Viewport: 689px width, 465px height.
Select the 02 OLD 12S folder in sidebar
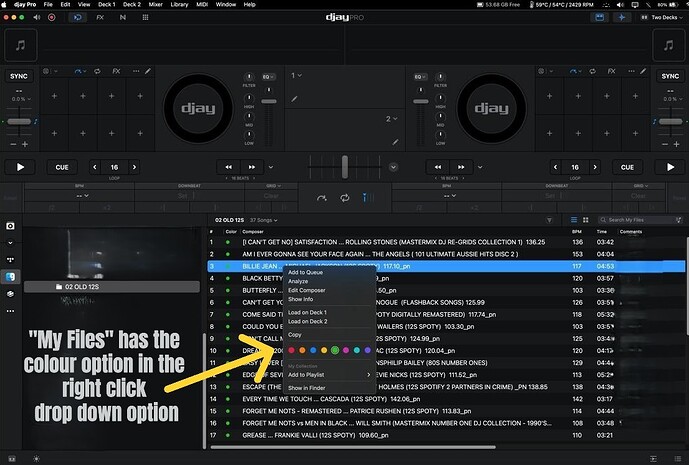coord(112,287)
